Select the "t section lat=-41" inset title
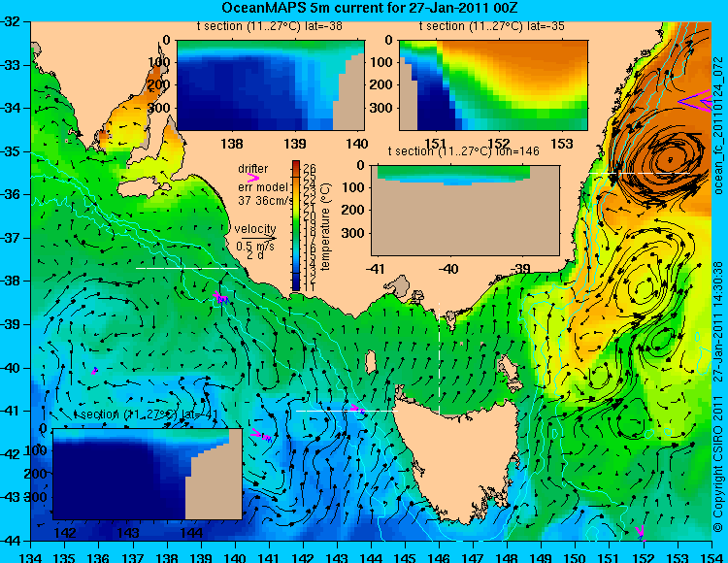The image size is (728, 563). [147, 414]
